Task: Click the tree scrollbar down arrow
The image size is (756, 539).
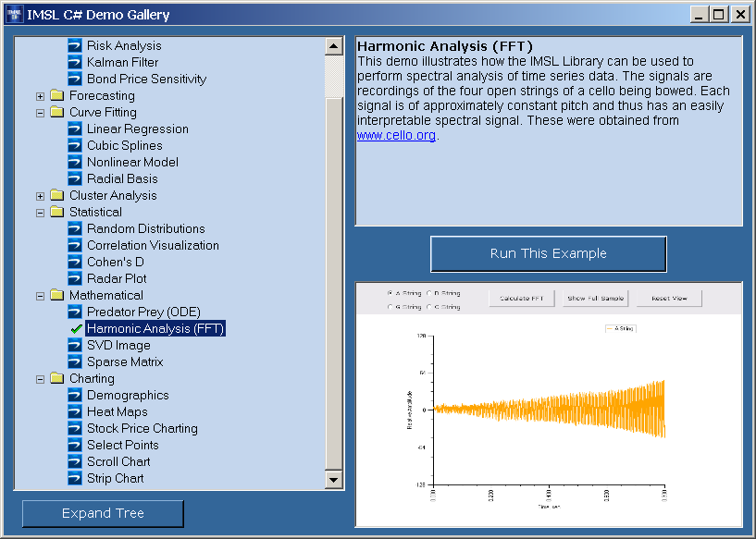Action: (334, 479)
